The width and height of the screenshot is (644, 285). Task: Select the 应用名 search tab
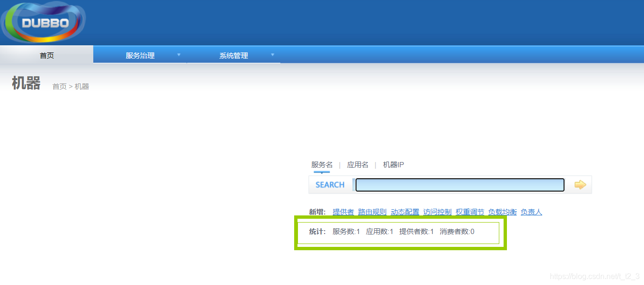(x=357, y=165)
